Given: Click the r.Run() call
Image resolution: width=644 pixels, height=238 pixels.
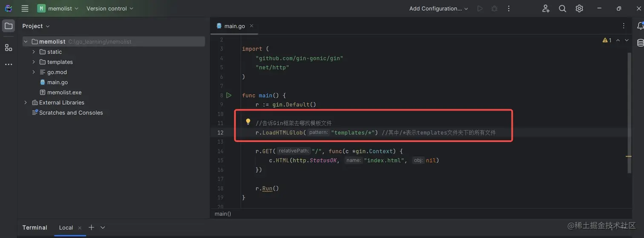Looking at the screenshot, I should 267,188.
